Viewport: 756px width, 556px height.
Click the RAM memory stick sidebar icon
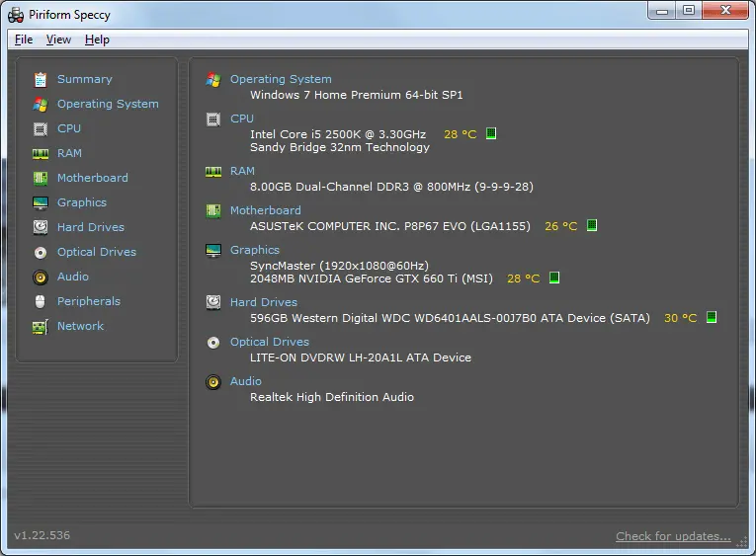coord(41,153)
